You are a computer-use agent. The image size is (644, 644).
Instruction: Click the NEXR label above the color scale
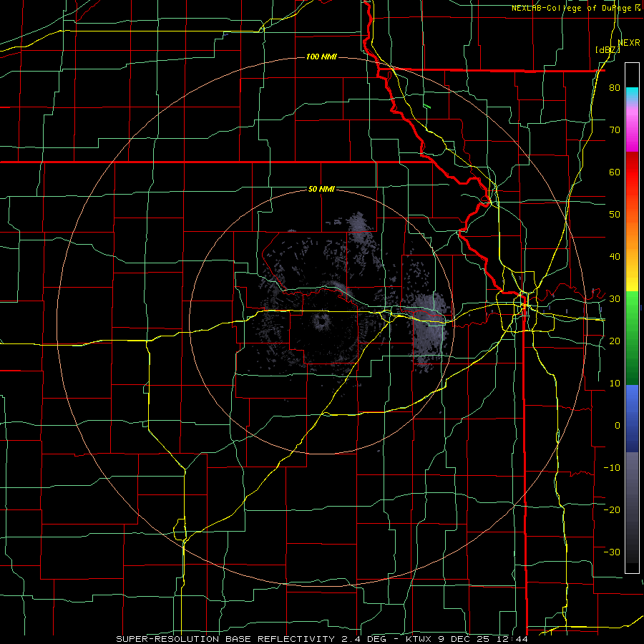pyautogui.click(x=628, y=43)
